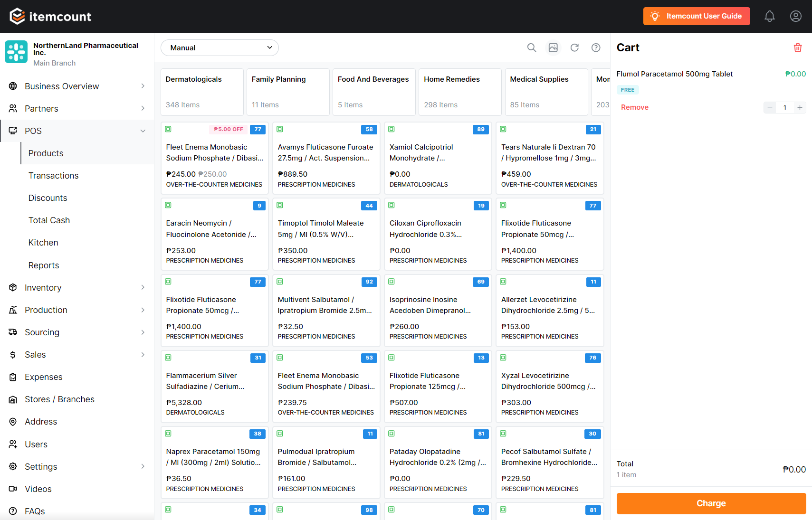This screenshot has height=520, width=812.
Task: Toggle product image view icon
Action: tap(553, 47)
